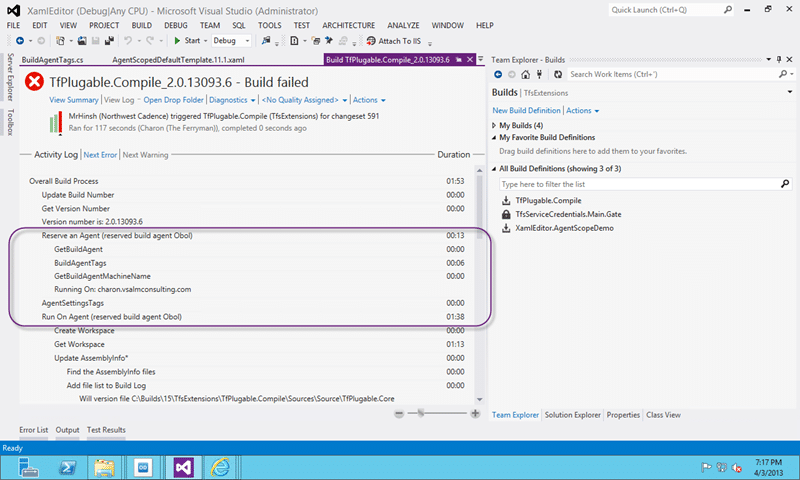
Task: Open Visual Studio from the taskbar
Action: tap(184, 467)
